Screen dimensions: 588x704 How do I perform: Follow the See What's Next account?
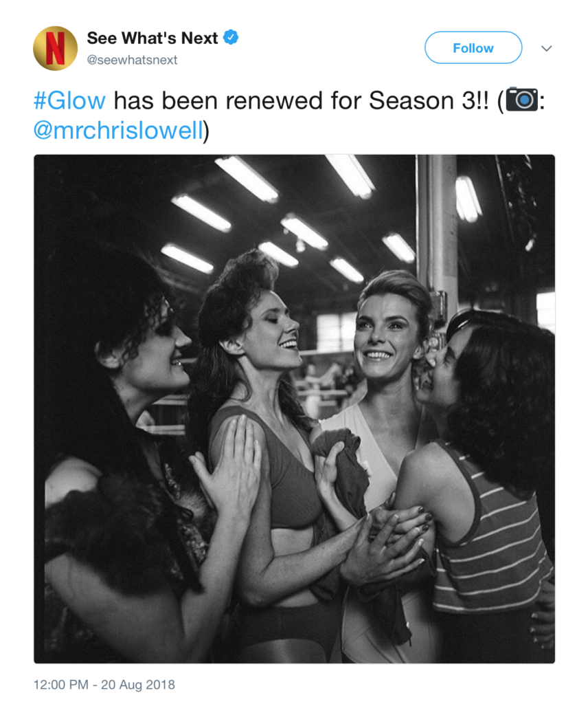(473, 47)
